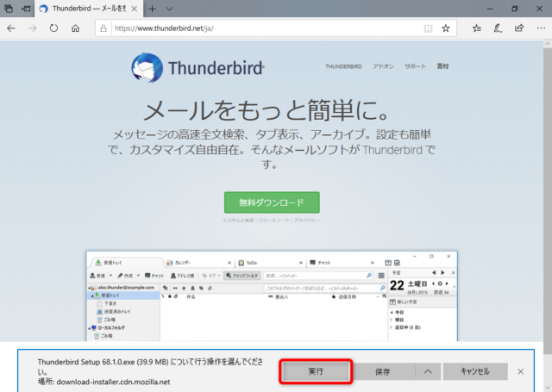
Task: Set these tabs aside icon
Action: click(x=26, y=9)
